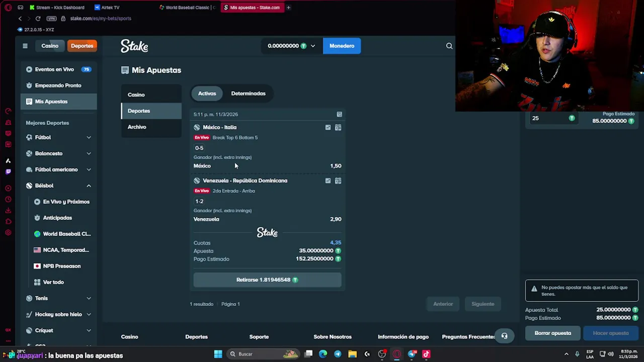Open Mis Apuestas in sidebar
Screen dimensions: 644x362
(x=58, y=102)
